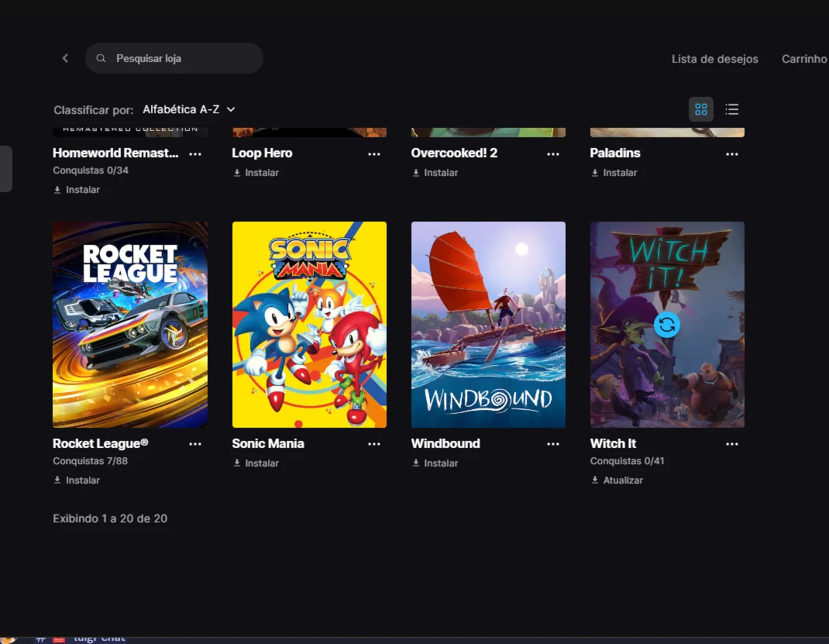Image resolution: width=829 pixels, height=644 pixels.
Task: Open more options for Rocket League
Action: pyautogui.click(x=195, y=444)
